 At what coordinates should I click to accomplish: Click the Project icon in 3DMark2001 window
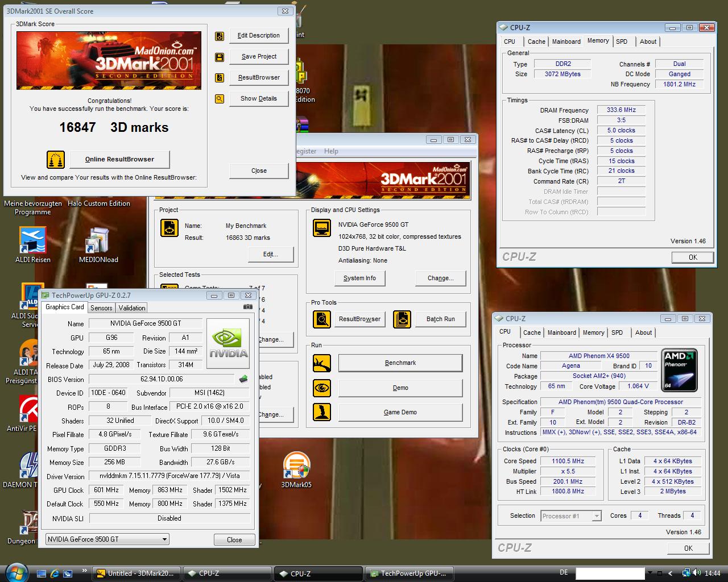[x=169, y=228]
